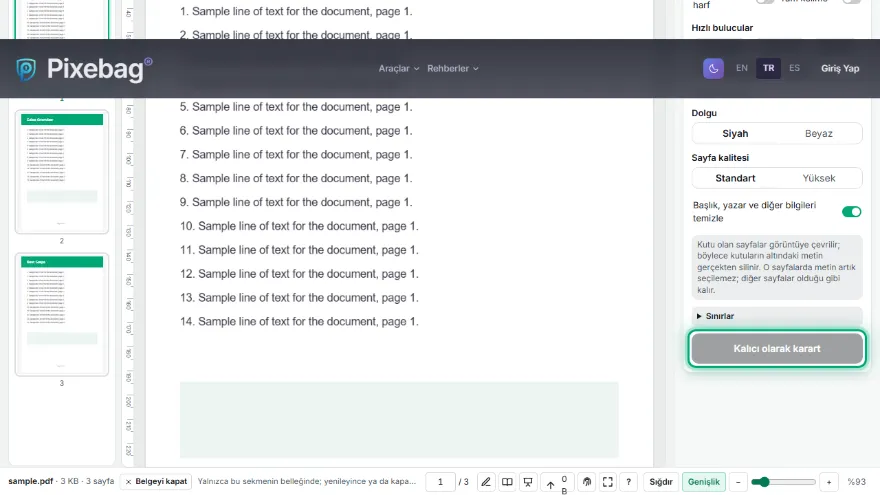This screenshot has height=495, width=880.
Task: Click the Hızlı bulucular heading
Action: [722, 28]
